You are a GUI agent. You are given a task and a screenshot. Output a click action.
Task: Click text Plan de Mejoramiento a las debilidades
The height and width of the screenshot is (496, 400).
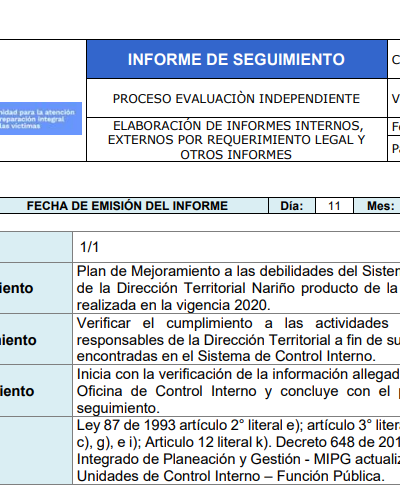pos(238,271)
